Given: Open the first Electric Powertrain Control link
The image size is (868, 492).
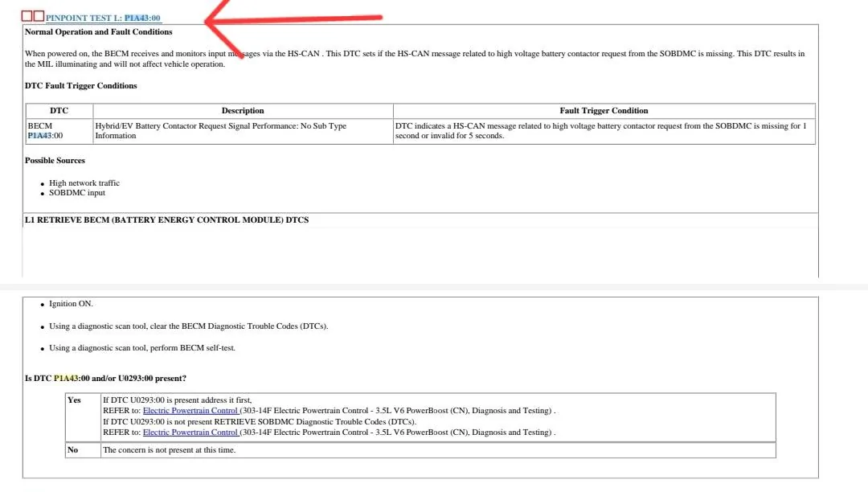Looking at the screenshot, I should [x=190, y=411].
